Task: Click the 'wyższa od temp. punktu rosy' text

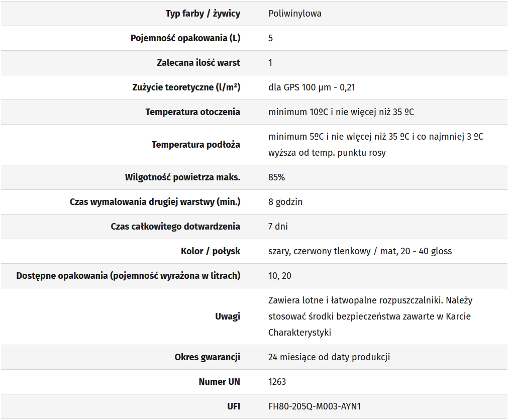Action: (327, 153)
